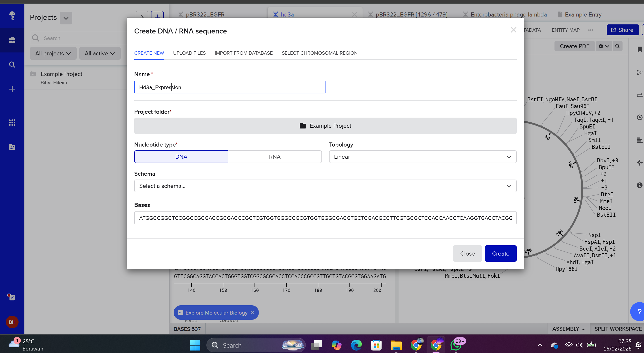Select RNA nucleotide type
The image size is (644, 353).
[274, 157]
